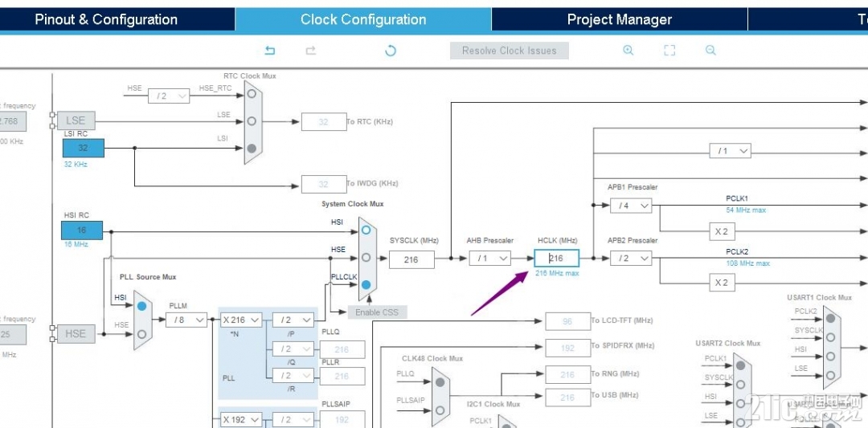Click the To SPIDFRX 192 value box
Image resolution: width=868 pixels, height=428 pixels.
(568, 348)
